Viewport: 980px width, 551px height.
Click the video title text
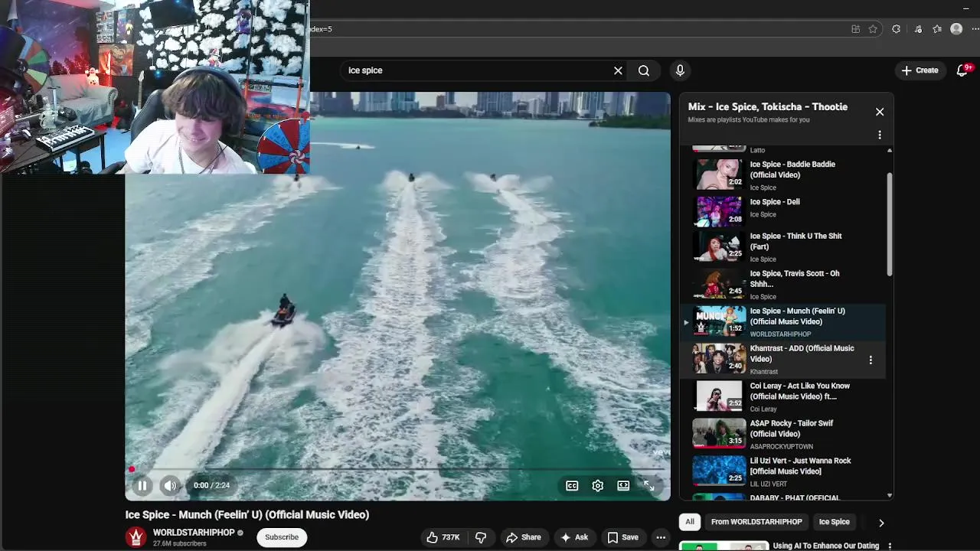pos(247,515)
